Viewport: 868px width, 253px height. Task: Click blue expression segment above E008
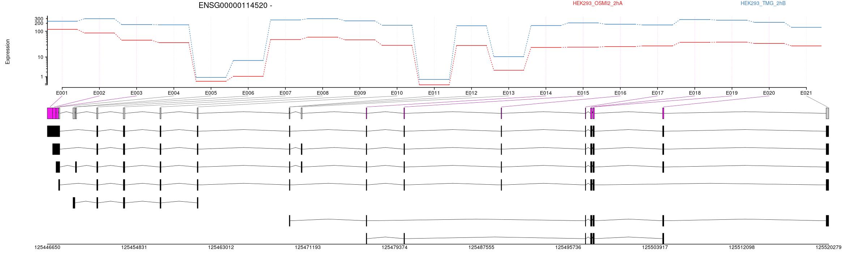click(323, 18)
